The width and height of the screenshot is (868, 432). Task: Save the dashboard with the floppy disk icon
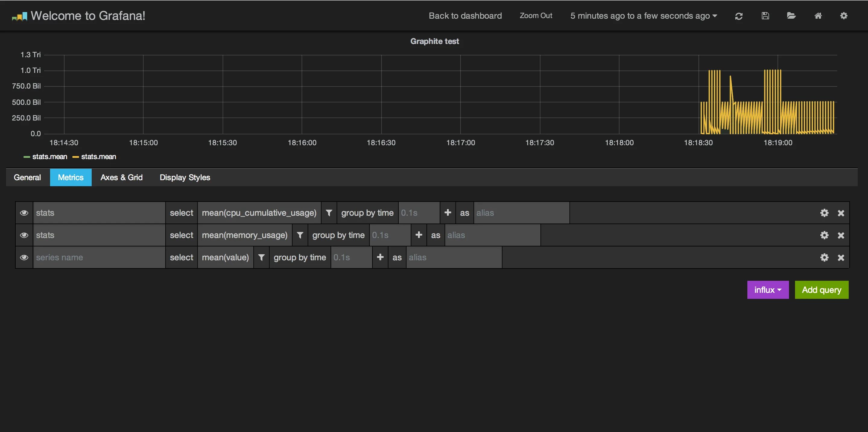click(x=765, y=16)
